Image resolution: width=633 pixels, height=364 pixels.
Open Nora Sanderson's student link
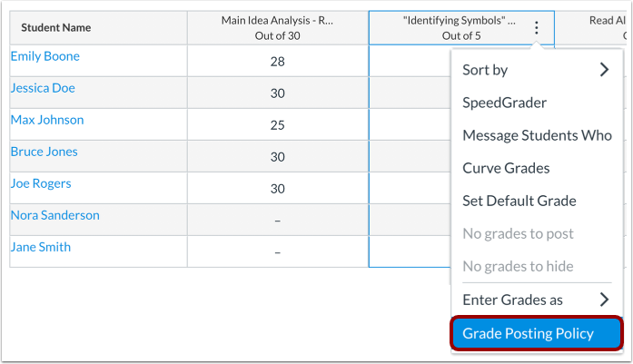tap(55, 215)
